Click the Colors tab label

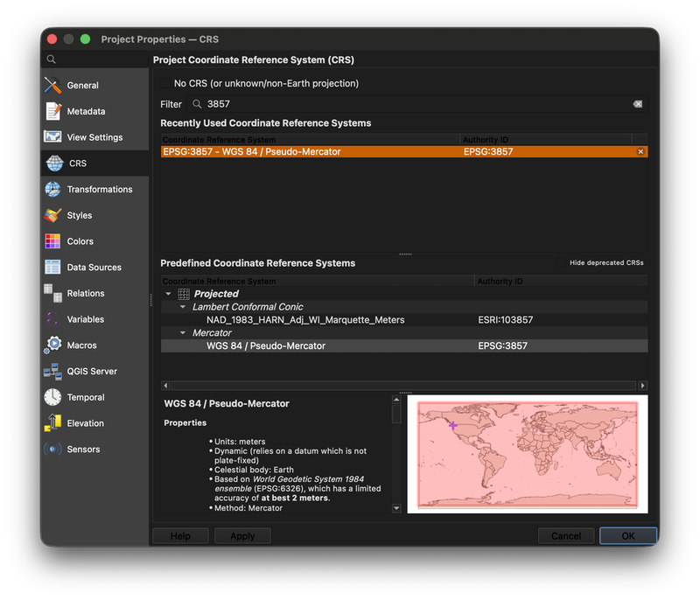(x=80, y=241)
